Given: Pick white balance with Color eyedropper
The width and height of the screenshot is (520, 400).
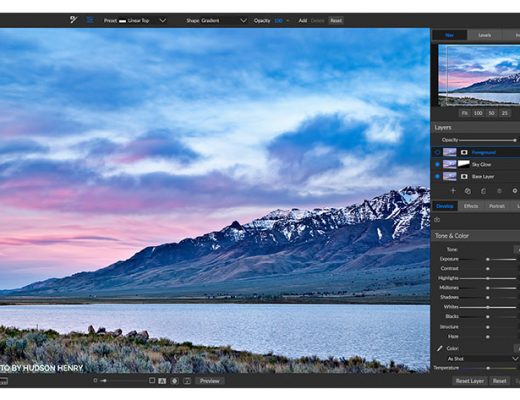Looking at the screenshot, I should [439, 349].
